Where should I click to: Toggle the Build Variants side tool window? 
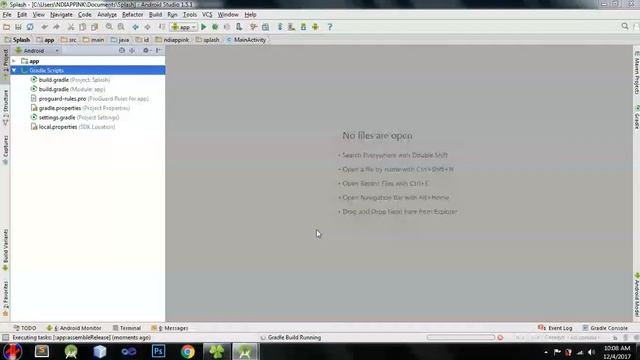(x=5, y=250)
